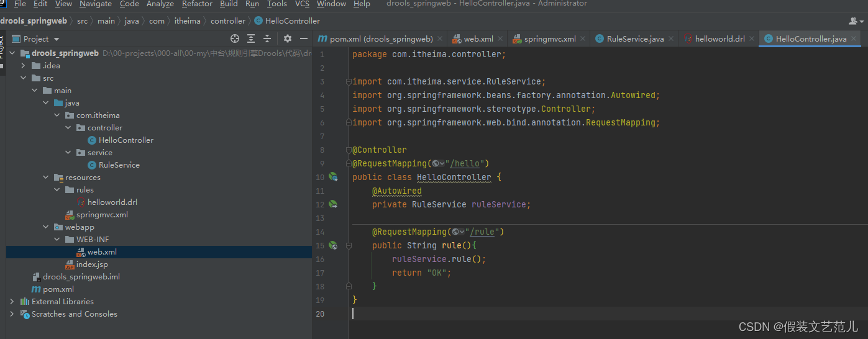
Task: Click Spring bean gutter icon beside HelloController class
Action: pos(333,177)
